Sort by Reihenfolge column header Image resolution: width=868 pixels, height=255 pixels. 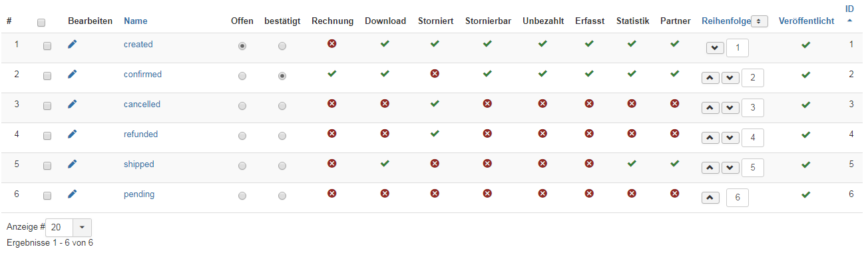click(x=726, y=21)
